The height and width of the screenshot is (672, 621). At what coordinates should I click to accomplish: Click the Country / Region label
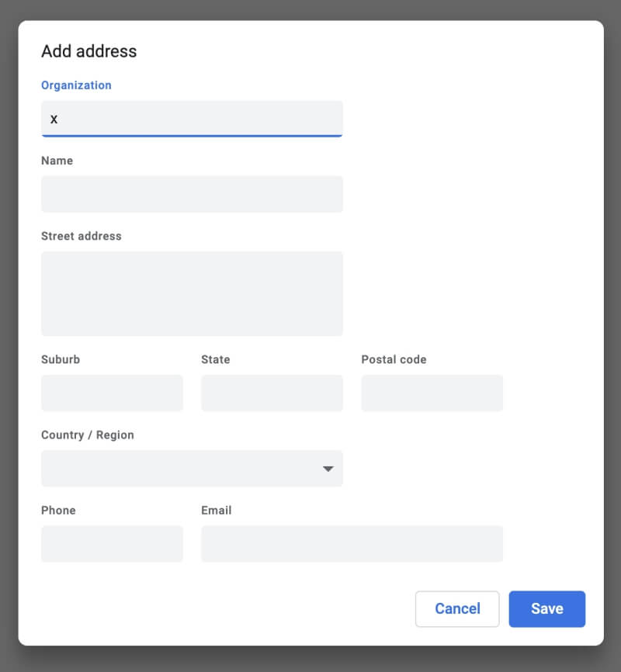(x=88, y=435)
